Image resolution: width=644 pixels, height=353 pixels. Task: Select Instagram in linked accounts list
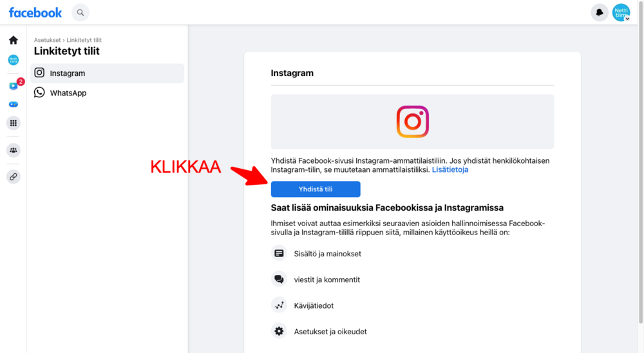point(107,73)
